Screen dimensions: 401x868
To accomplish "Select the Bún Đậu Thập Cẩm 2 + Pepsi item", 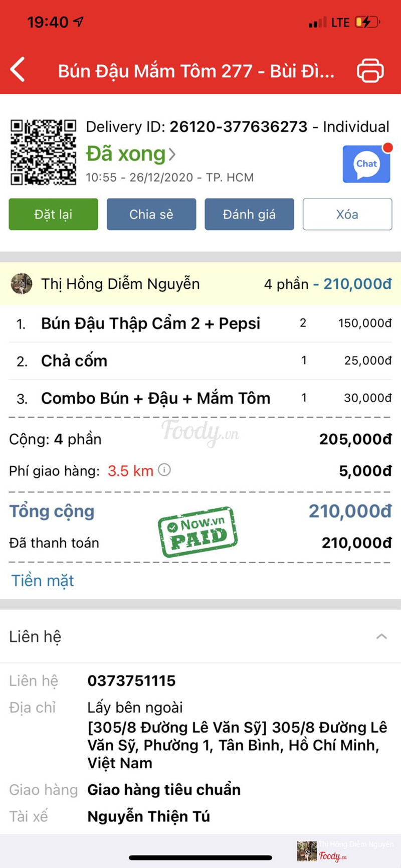I will click(x=150, y=323).
